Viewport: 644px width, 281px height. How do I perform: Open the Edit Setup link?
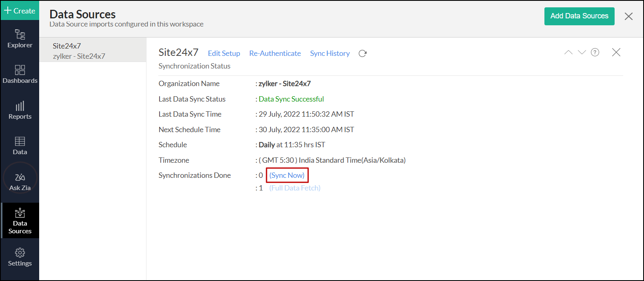pos(224,53)
